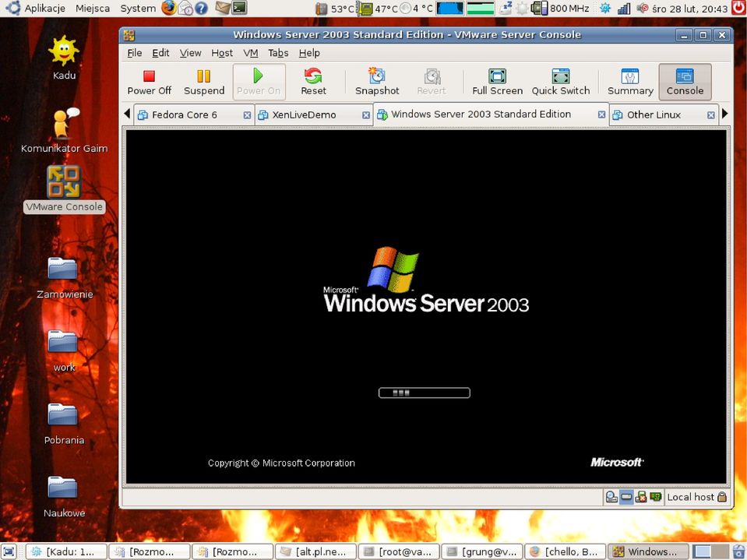Switch to the [Kadu: 1... taskbar window
The height and width of the screenshot is (560, 747).
65,551
